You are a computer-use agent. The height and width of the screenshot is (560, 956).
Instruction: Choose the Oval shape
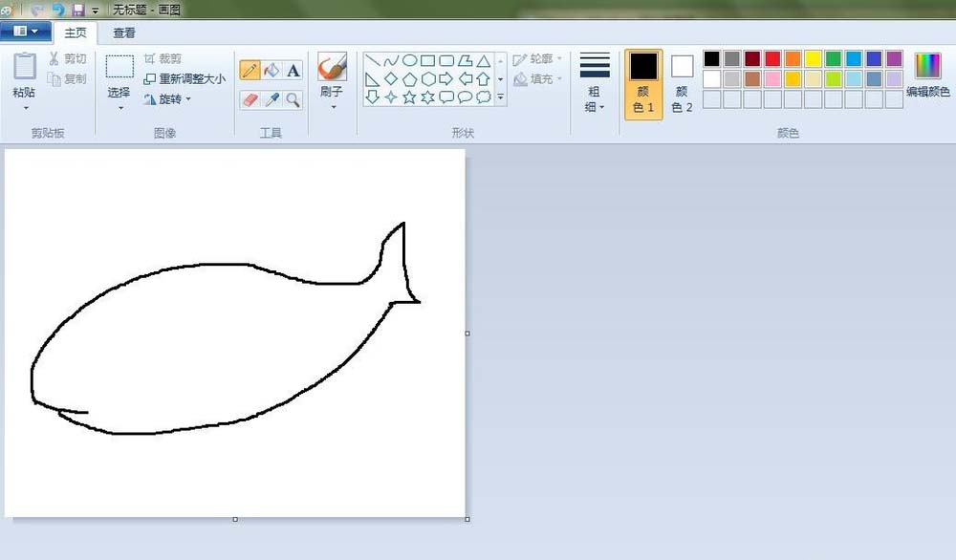point(410,60)
